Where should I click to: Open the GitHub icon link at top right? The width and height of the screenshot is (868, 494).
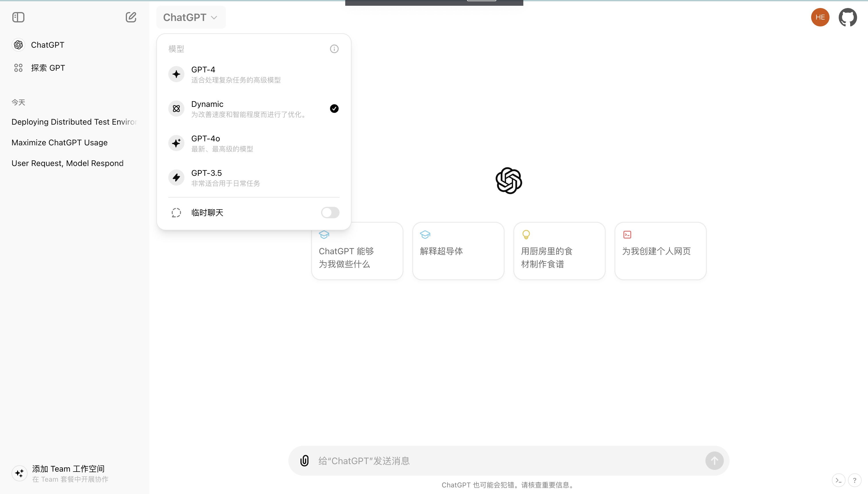tap(848, 17)
